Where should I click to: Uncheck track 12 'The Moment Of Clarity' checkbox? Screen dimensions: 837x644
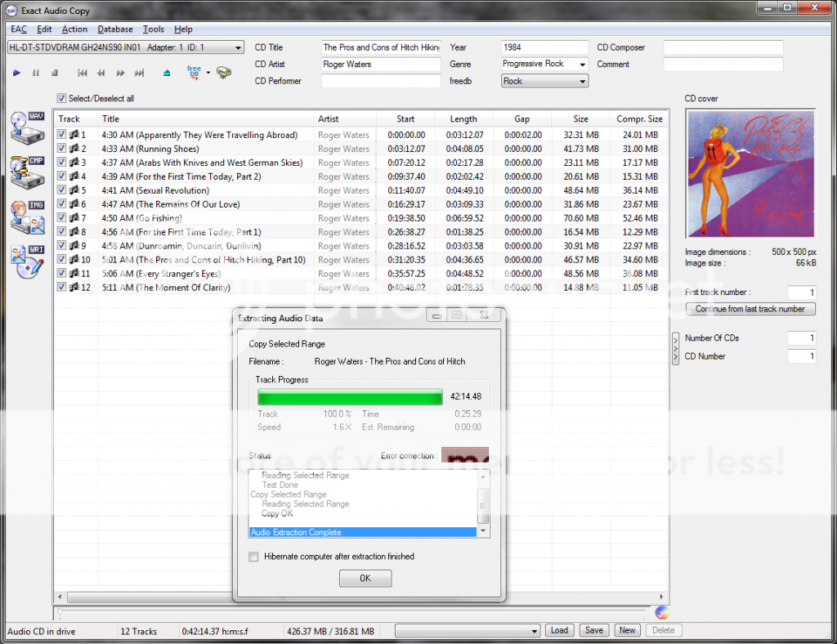pyautogui.click(x=62, y=287)
